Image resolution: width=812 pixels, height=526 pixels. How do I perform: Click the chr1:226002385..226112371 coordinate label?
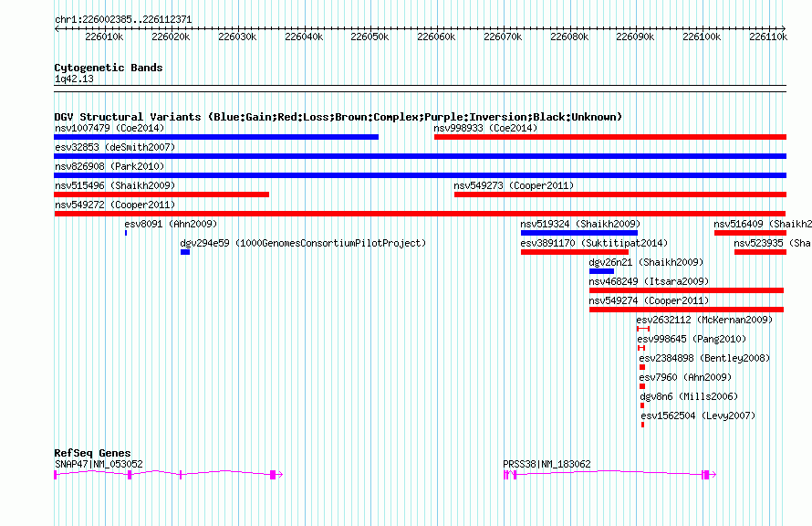tap(123, 19)
